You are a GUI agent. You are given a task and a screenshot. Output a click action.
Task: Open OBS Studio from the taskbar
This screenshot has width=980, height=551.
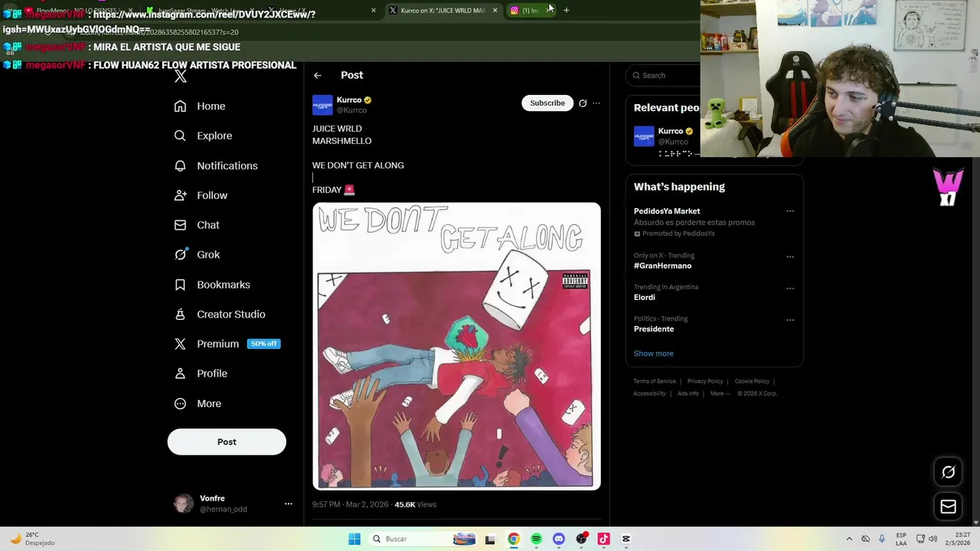coord(581,539)
